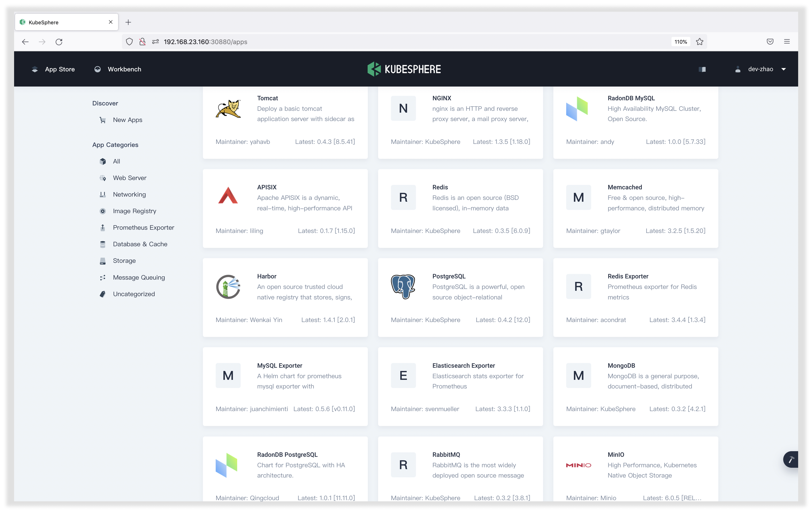
Task: Click the NGINX letter N icon
Action: (x=403, y=109)
